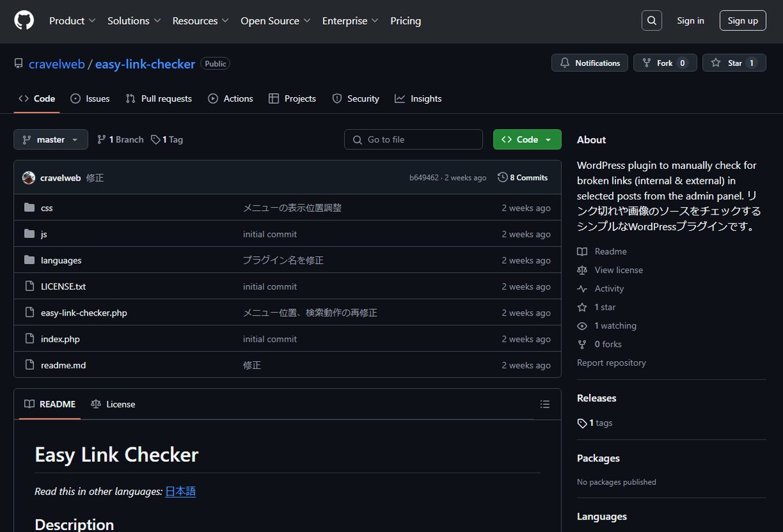This screenshot has height=532, width=783.
Task: Switch to the Insights tab
Action: [x=418, y=98]
